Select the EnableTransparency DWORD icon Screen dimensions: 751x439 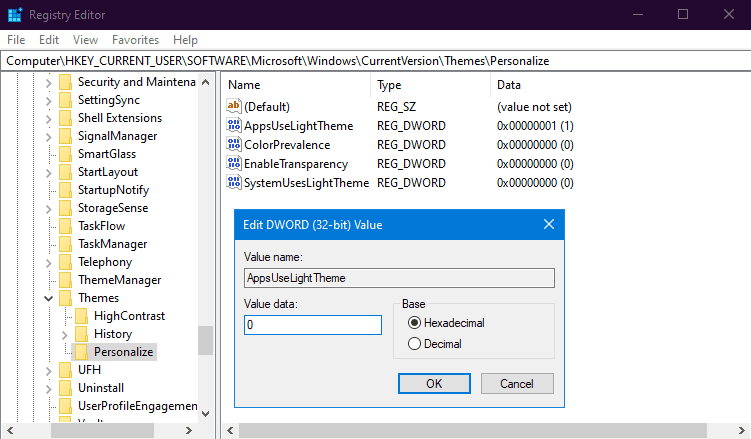[234, 163]
